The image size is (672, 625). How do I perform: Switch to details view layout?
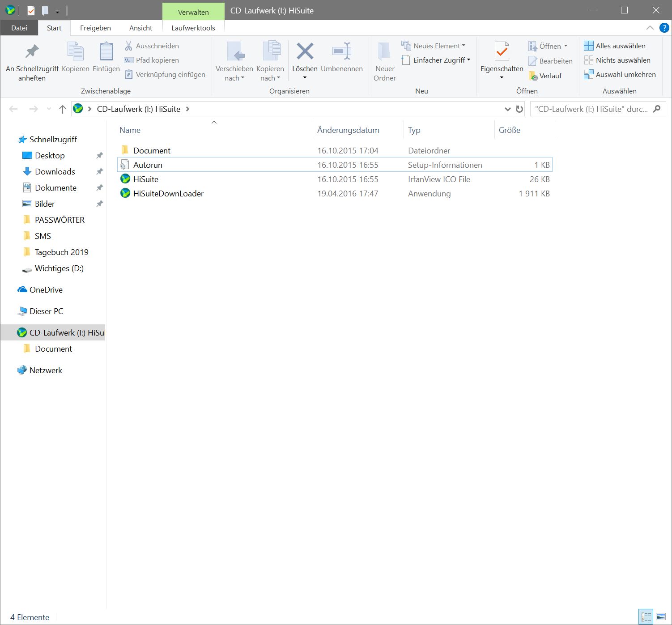(x=646, y=617)
